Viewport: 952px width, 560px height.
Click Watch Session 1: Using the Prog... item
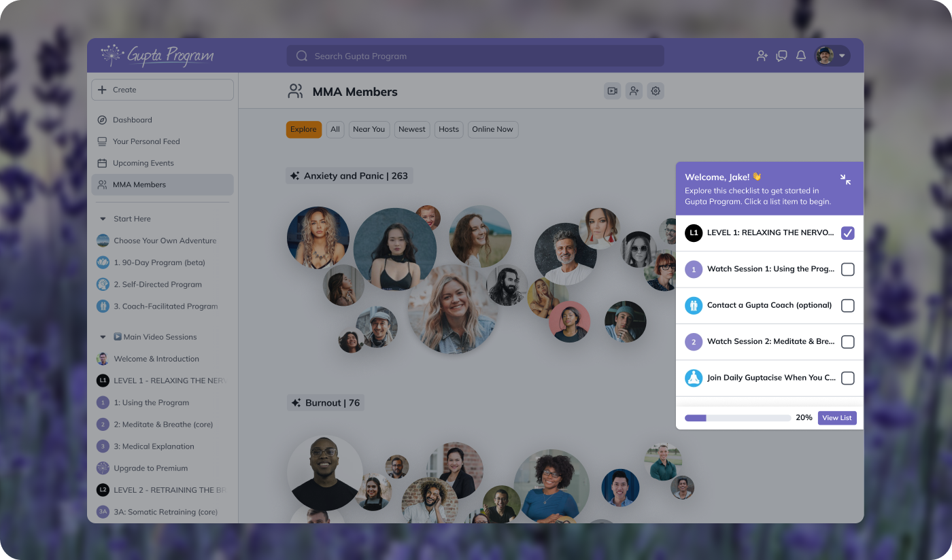(770, 269)
